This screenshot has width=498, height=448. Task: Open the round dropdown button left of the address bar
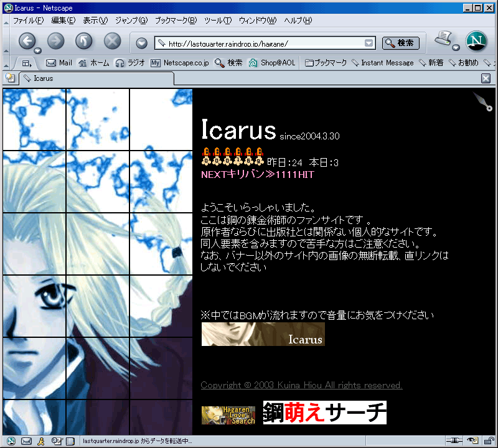tap(142, 43)
